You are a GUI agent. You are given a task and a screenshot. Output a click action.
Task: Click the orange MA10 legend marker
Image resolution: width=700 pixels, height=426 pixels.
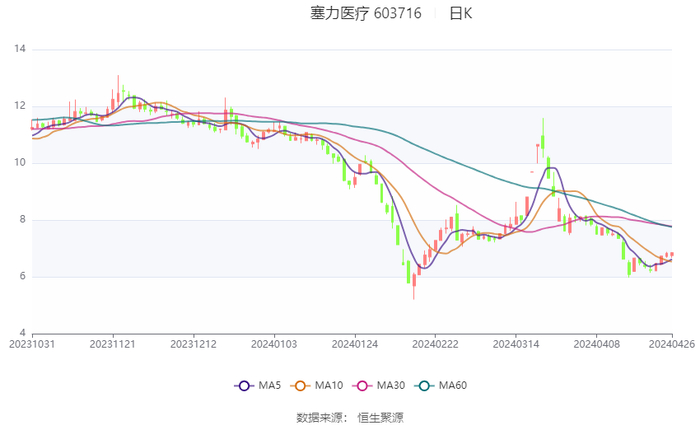coord(301,385)
